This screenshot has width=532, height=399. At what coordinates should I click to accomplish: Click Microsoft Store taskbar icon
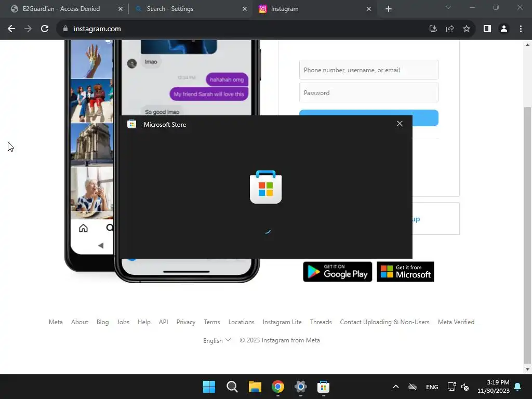323,387
